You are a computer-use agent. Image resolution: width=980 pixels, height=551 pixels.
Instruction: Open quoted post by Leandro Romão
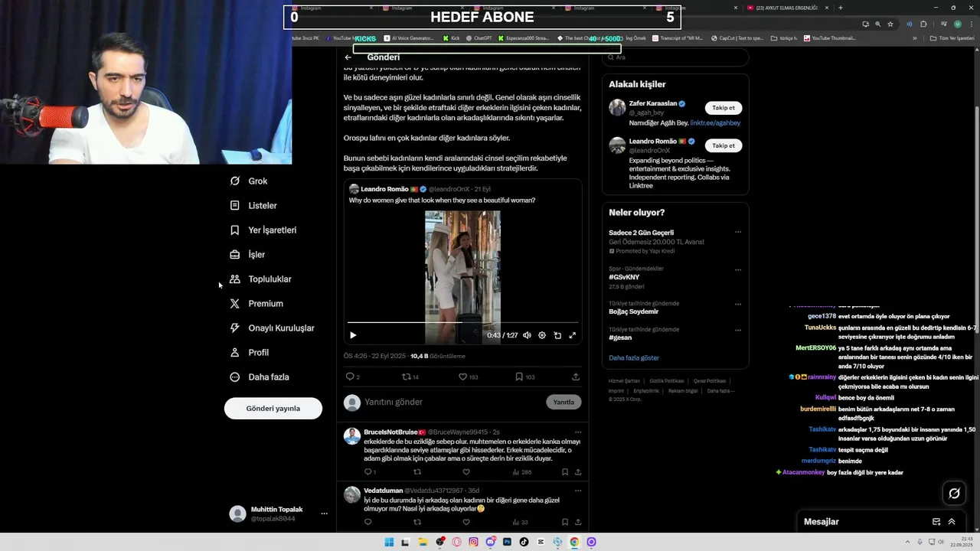pos(462,262)
